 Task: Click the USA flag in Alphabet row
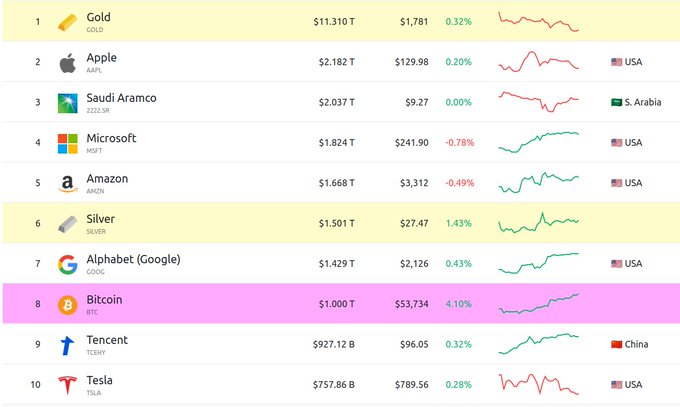[616, 264]
